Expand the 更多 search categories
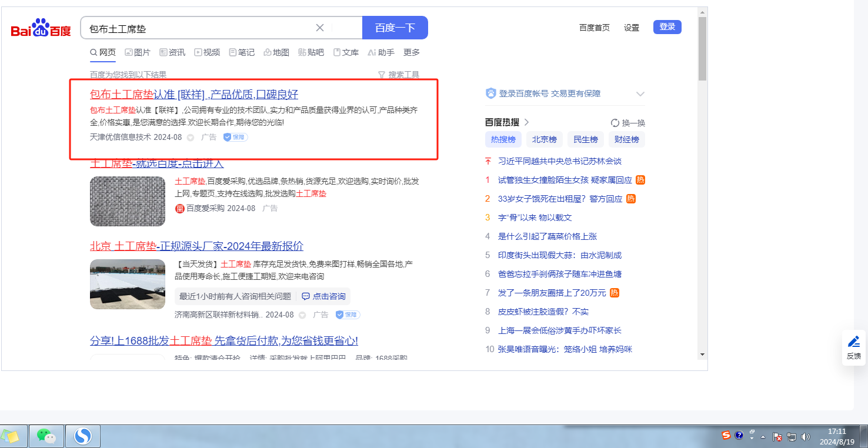This screenshot has width=868, height=448. pyautogui.click(x=412, y=52)
